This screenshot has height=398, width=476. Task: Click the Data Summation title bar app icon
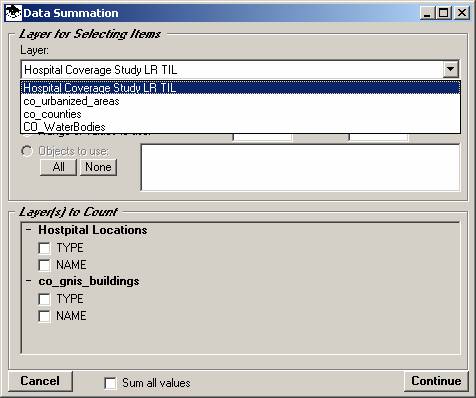(14, 13)
